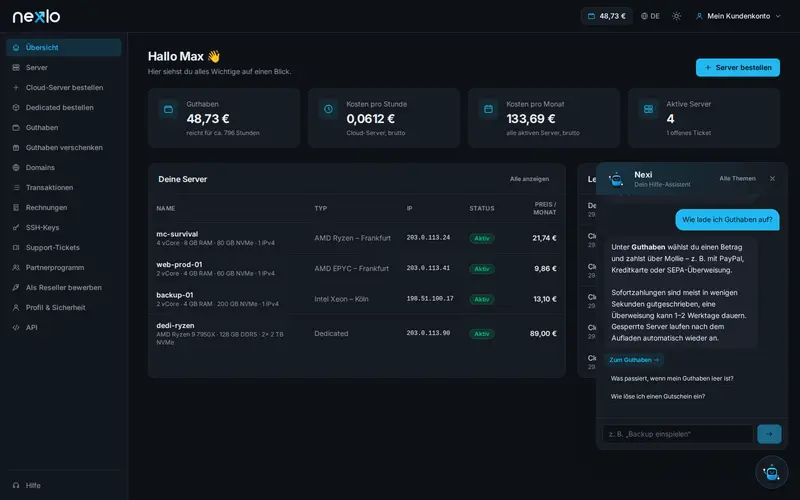Click the Server icon in the sidebar

click(x=16, y=67)
